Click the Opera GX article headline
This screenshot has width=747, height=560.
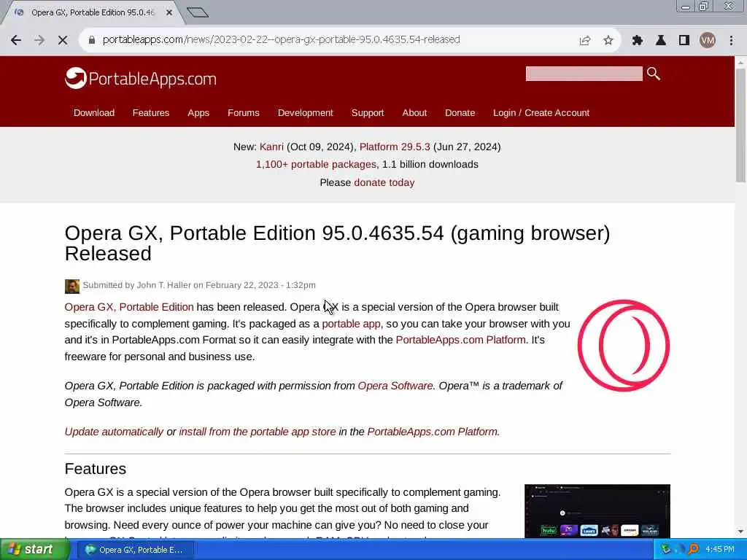tap(337, 243)
